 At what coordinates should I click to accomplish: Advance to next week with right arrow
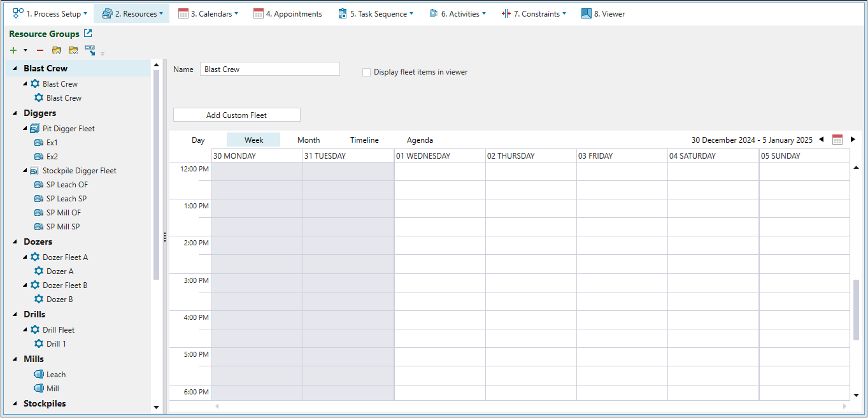853,140
